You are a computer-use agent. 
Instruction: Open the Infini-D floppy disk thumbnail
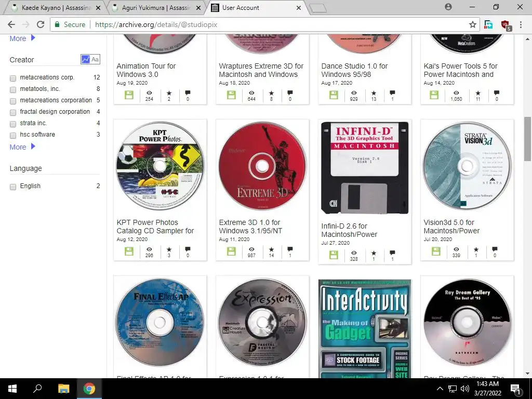pos(365,168)
